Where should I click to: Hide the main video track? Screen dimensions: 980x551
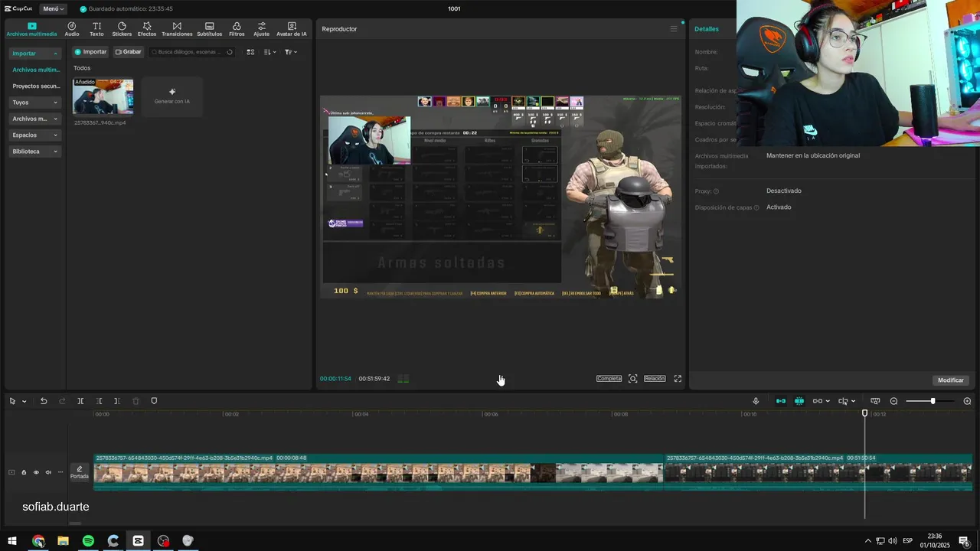36,472
